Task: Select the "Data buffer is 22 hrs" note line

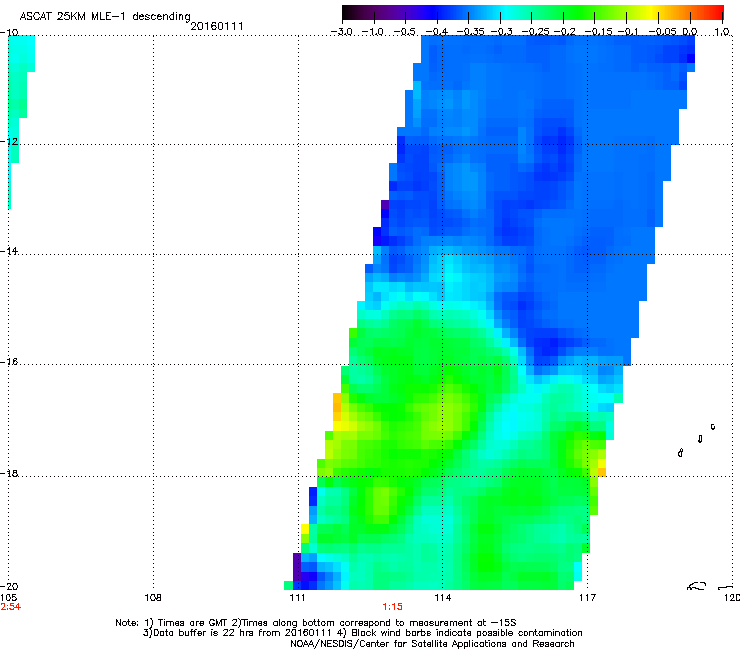Action: coord(362,633)
